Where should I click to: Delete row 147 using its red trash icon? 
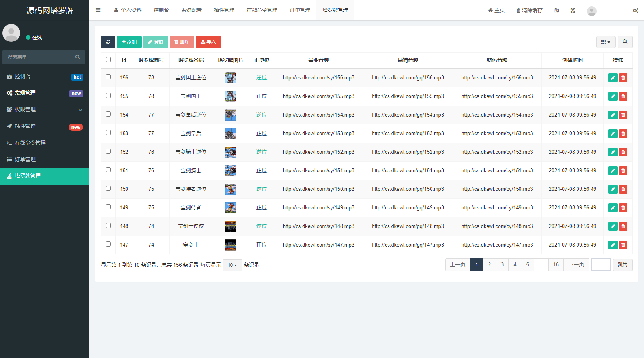tap(623, 245)
